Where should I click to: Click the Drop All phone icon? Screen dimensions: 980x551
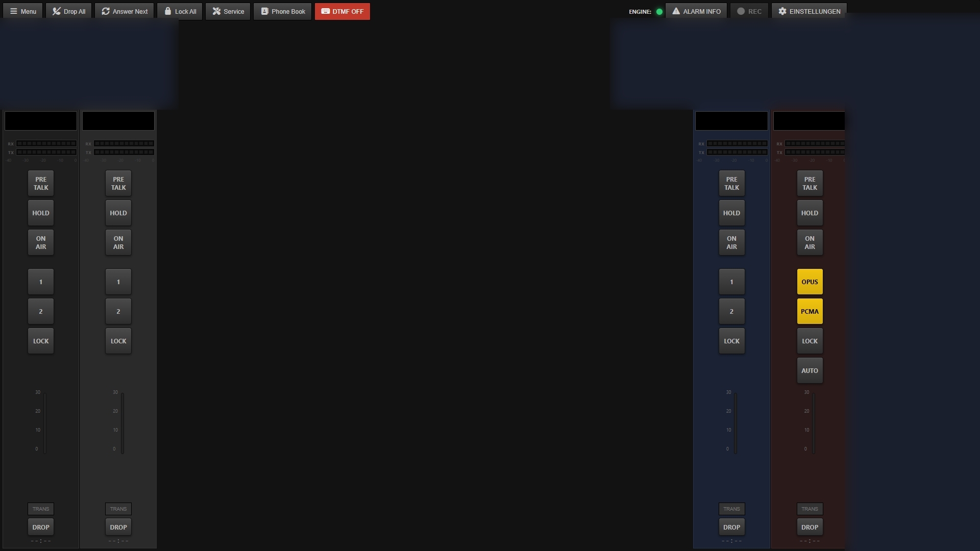click(56, 11)
